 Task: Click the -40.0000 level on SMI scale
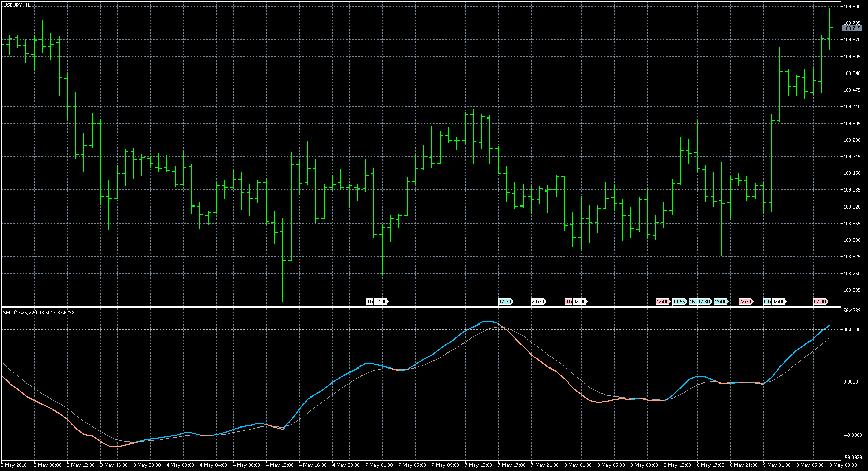click(x=852, y=435)
